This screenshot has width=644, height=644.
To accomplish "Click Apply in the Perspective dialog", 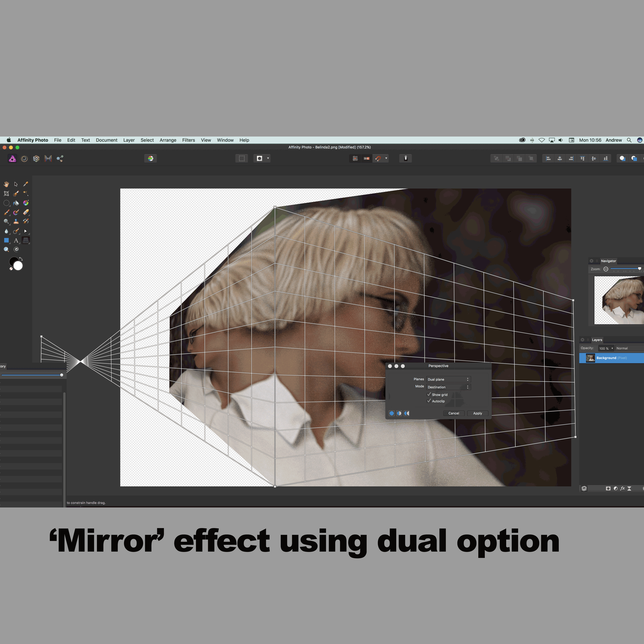I will click(477, 413).
